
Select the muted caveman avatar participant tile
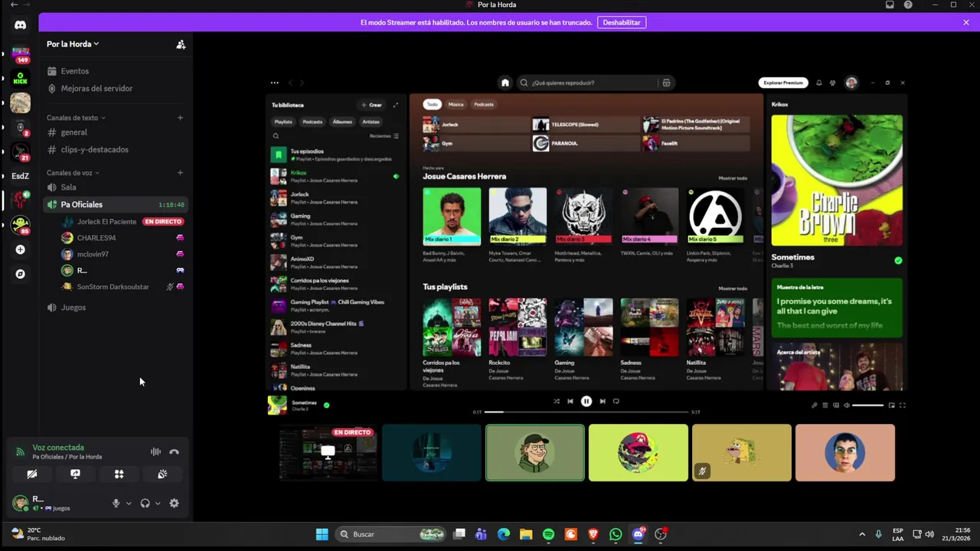tap(741, 453)
